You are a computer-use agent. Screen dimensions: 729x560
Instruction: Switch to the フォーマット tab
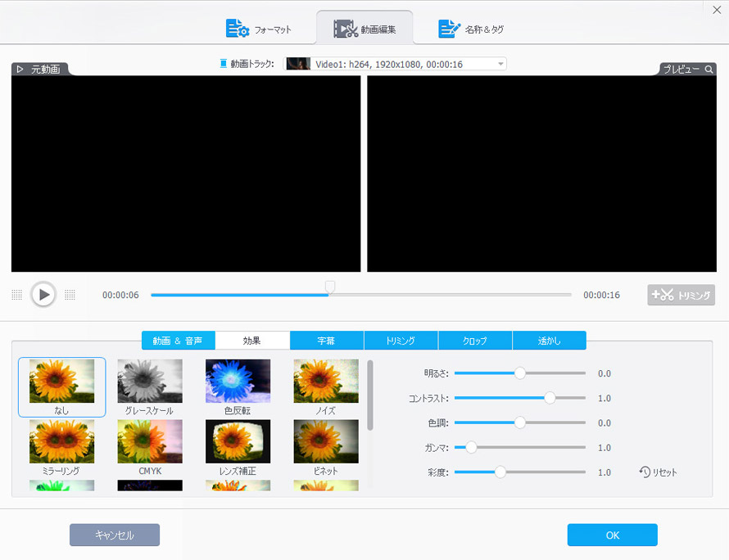click(259, 29)
